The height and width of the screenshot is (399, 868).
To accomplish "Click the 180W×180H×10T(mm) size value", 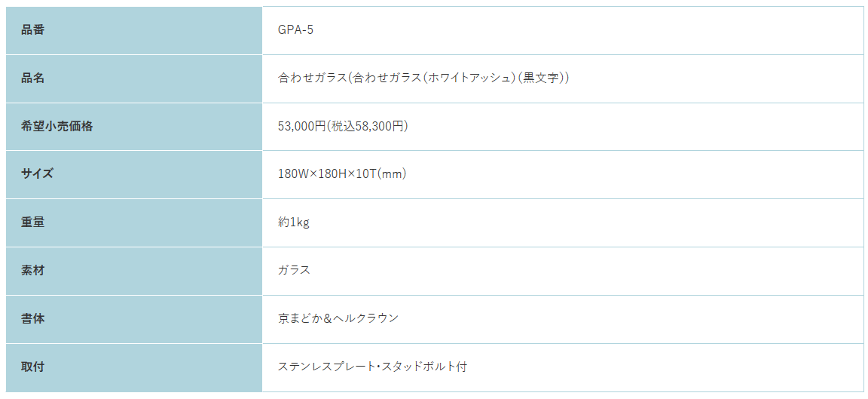I will pos(342,174).
